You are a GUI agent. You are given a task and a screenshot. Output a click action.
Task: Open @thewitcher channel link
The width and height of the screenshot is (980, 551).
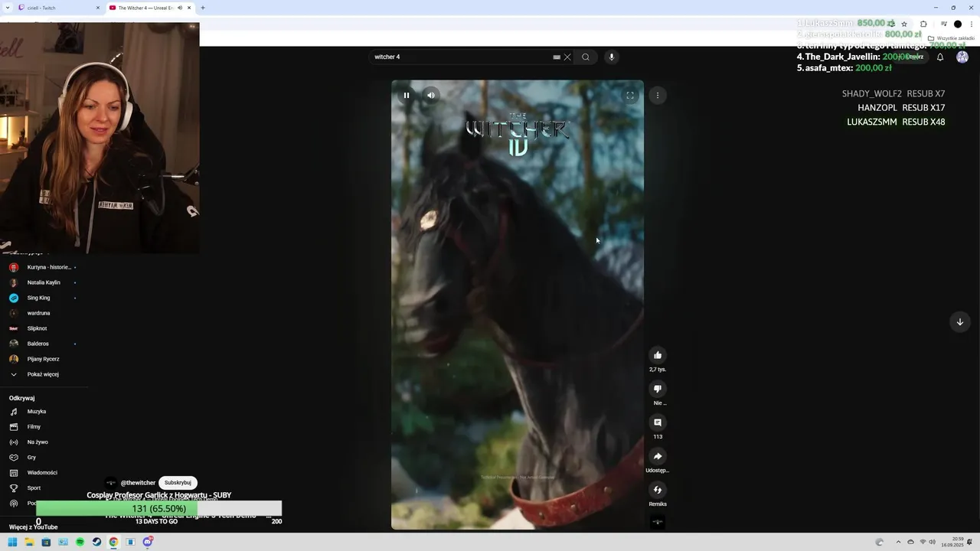point(138,483)
